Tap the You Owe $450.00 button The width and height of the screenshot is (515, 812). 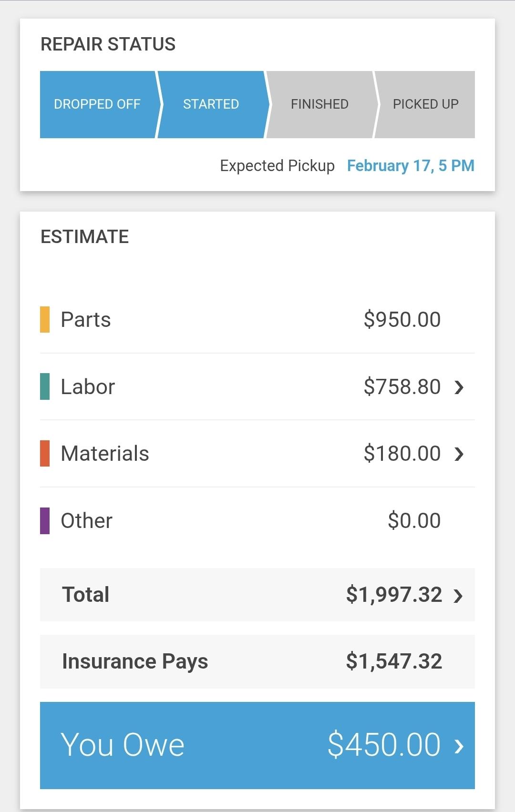[257, 745]
